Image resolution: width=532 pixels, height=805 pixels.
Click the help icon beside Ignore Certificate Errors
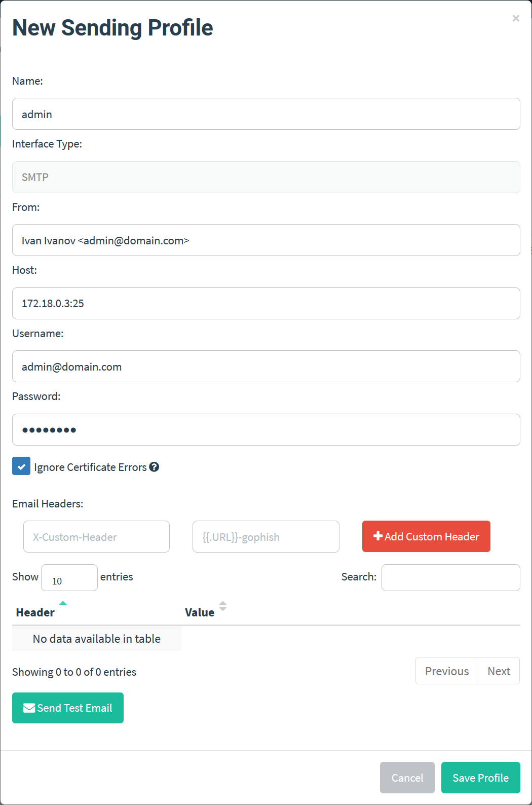(154, 467)
